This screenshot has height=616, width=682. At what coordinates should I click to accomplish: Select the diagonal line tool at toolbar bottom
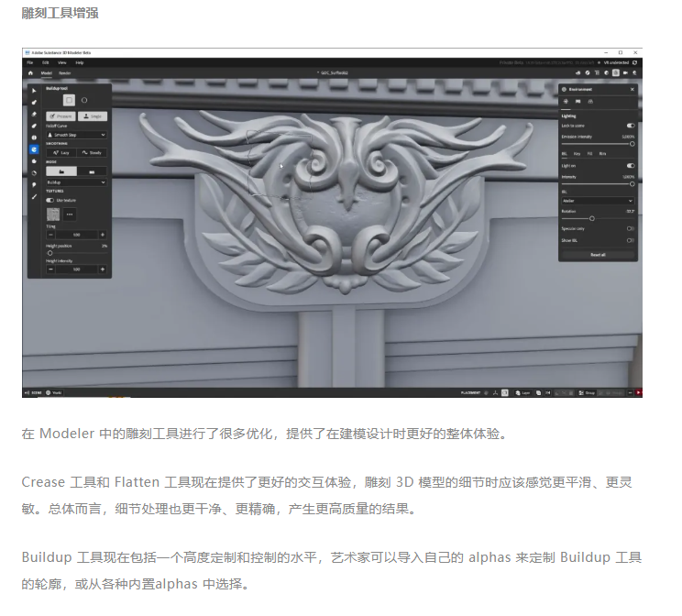[x=34, y=197]
